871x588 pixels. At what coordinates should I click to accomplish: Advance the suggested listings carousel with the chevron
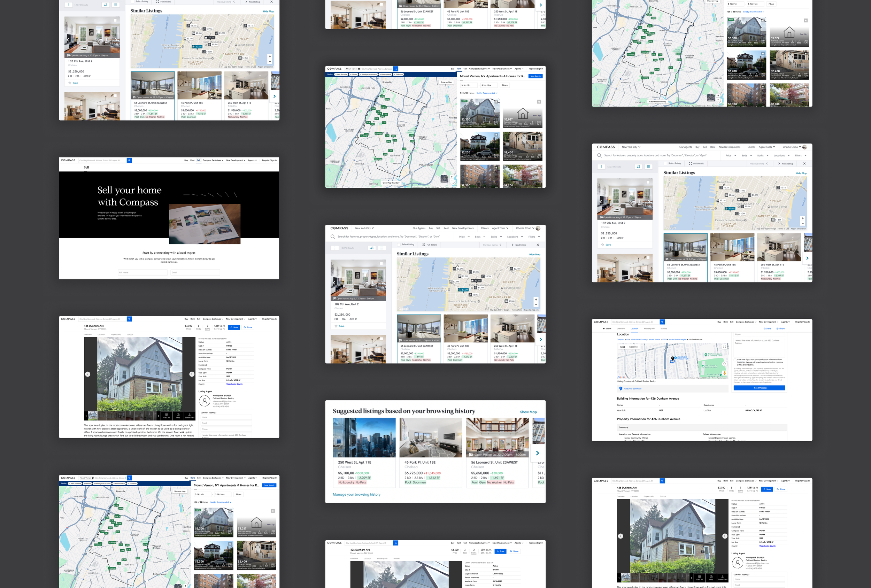(538, 453)
